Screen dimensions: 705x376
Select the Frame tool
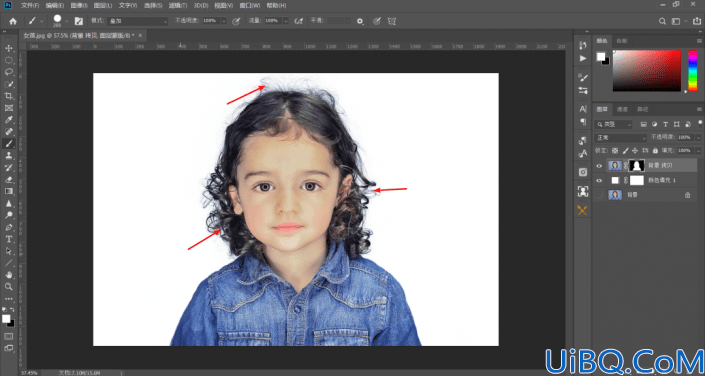[9, 108]
